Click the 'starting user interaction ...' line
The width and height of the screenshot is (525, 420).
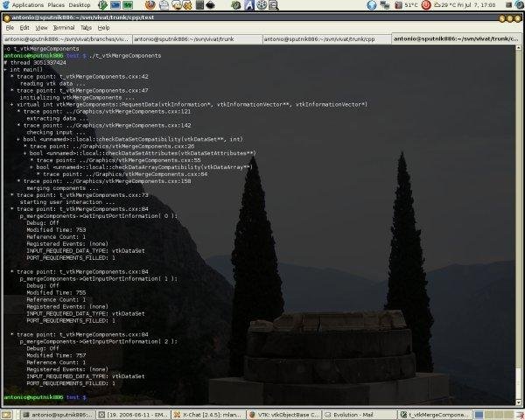(66, 202)
